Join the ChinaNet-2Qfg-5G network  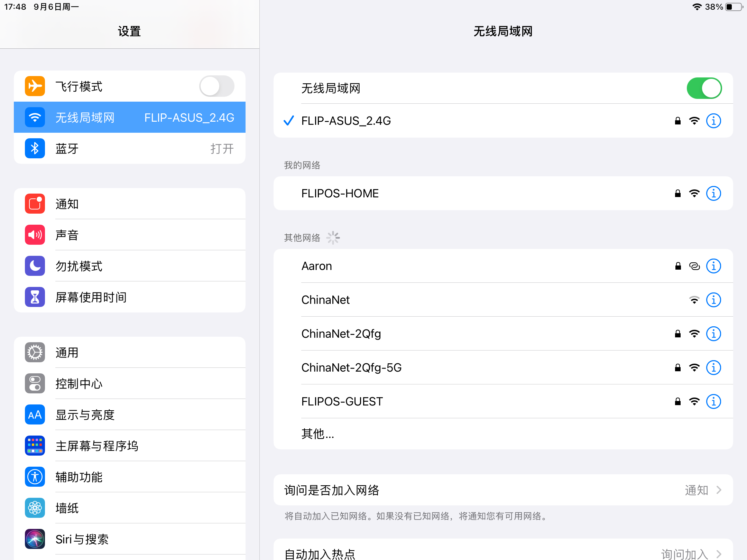(x=503, y=367)
